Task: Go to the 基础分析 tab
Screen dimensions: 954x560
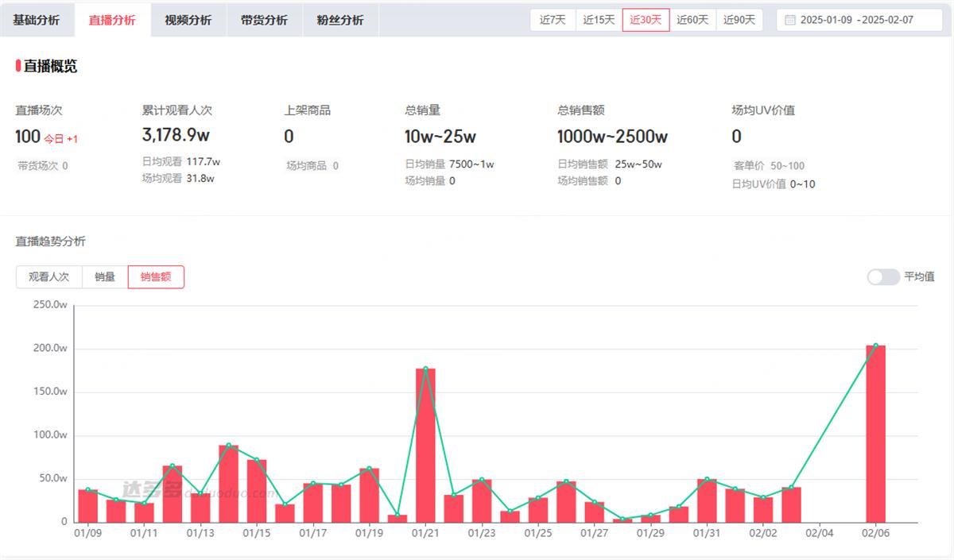Action: [x=38, y=19]
